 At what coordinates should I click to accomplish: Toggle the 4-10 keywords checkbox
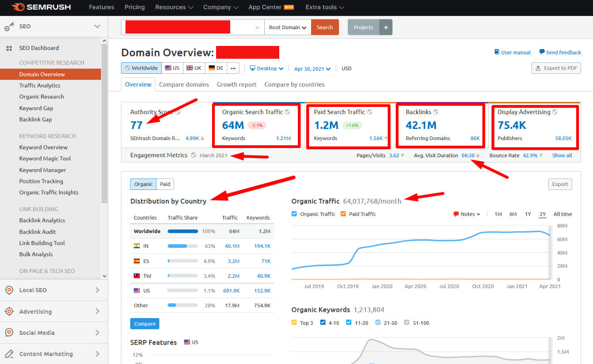323,323
